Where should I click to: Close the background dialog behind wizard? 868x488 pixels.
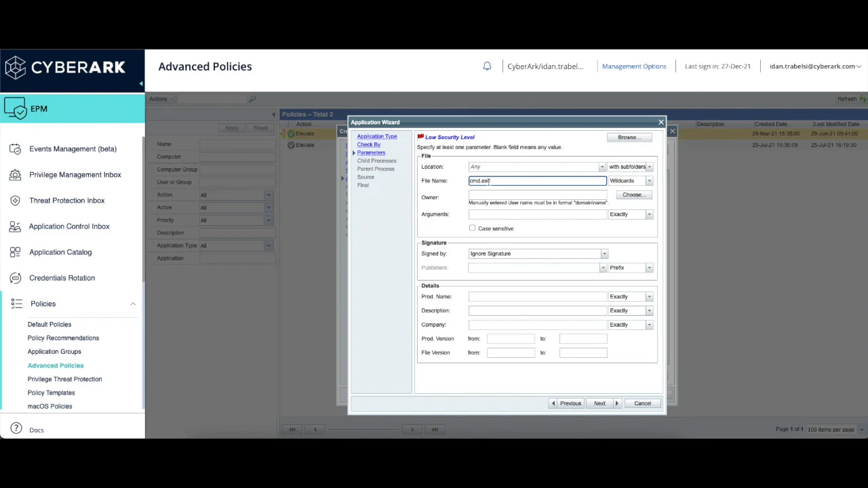(x=672, y=131)
